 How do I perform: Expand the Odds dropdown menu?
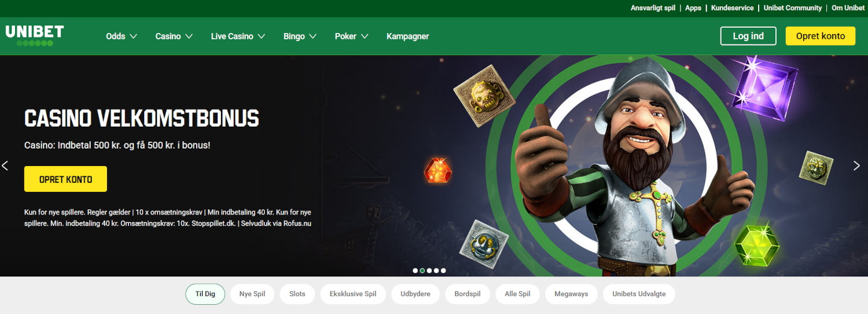(x=122, y=36)
